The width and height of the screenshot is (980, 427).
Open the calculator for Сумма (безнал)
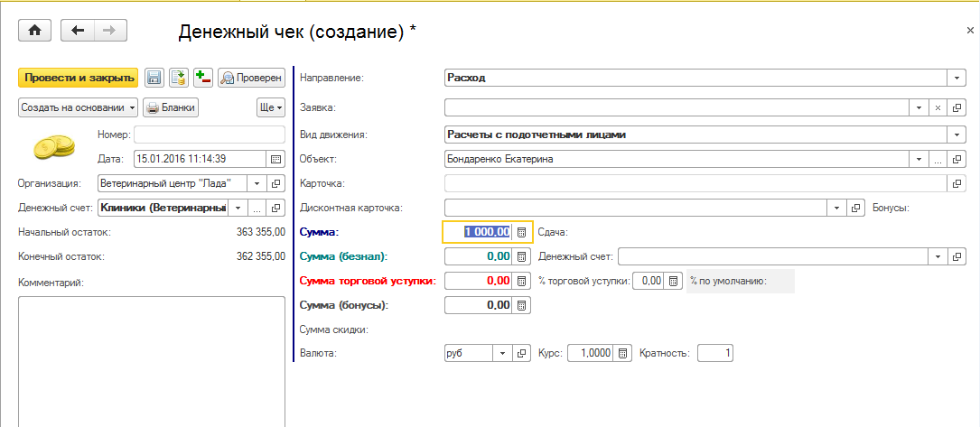521,256
